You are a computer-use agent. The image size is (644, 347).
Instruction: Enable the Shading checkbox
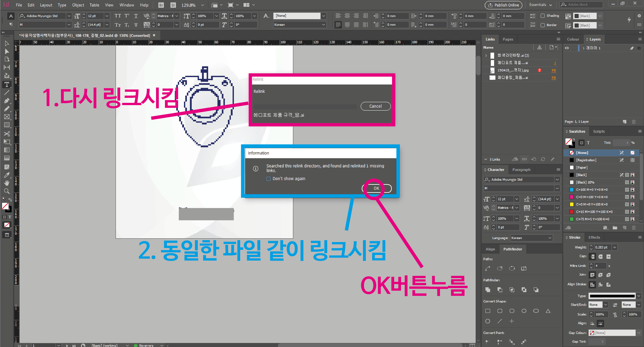[542, 16]
